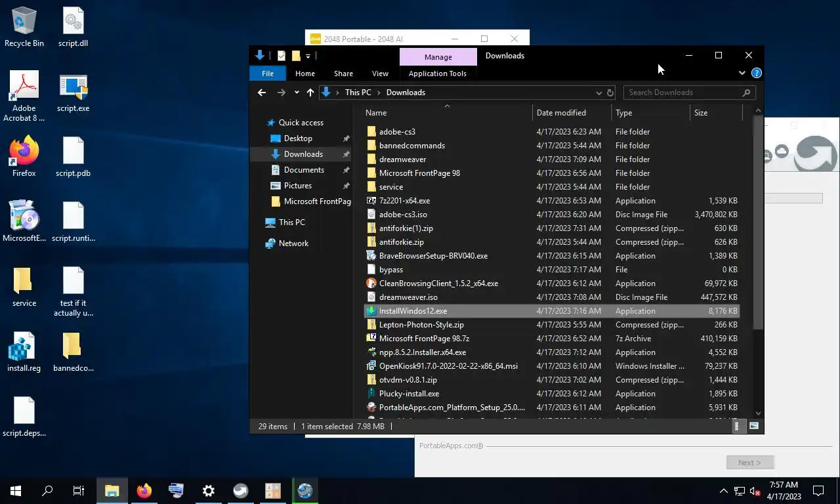Sort files by Size column
The width and height of the screenshot is (840, 504).
(x=717, y=113)
